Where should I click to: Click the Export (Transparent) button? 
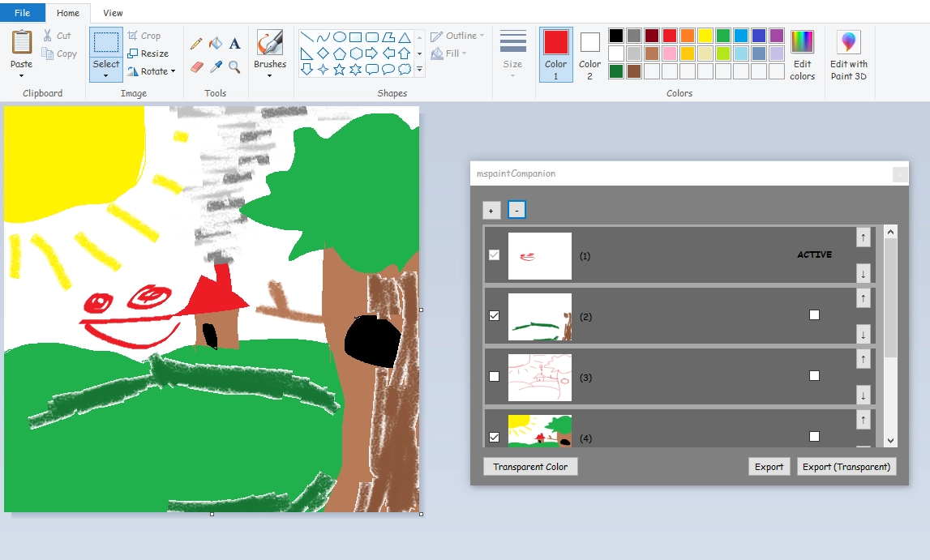click(846, 466)
